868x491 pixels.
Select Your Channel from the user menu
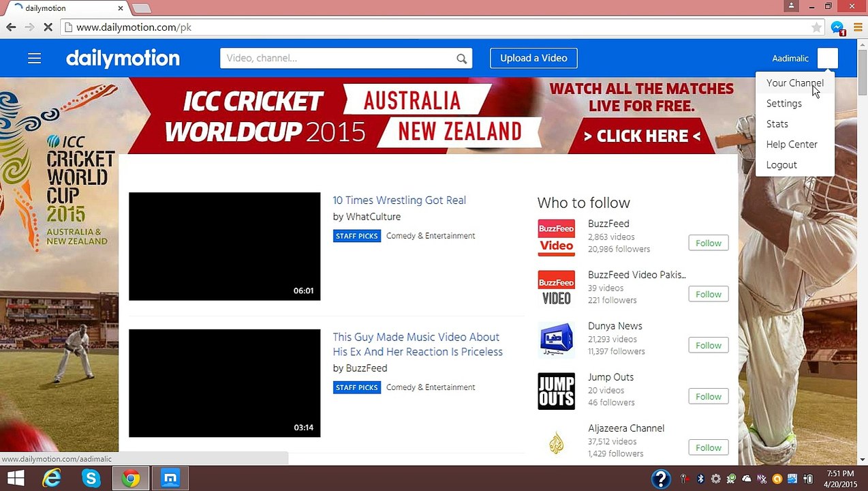click(x=794, y=83)
